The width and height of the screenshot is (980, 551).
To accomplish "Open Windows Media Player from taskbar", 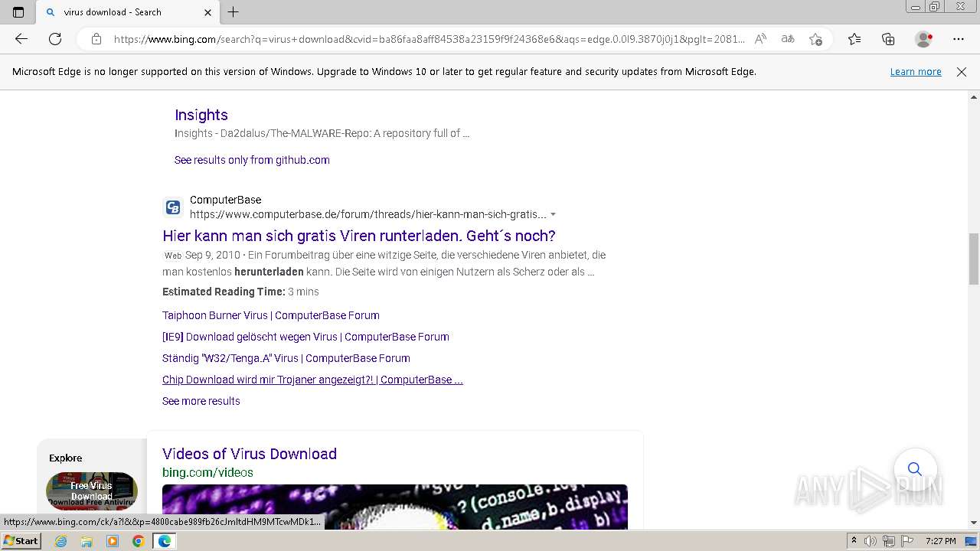I will [x=113, y=541].
